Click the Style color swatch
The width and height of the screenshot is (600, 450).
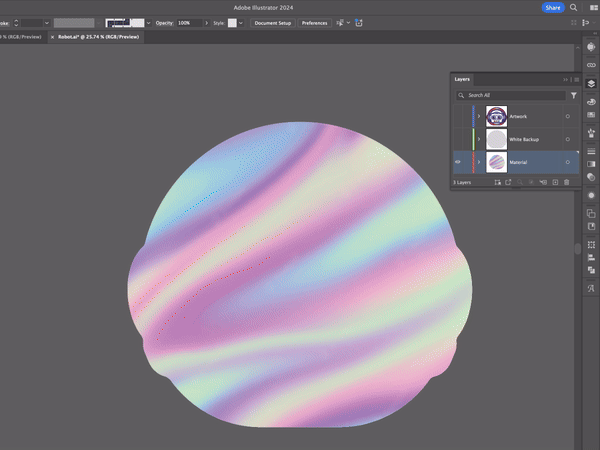pos(232,23)
